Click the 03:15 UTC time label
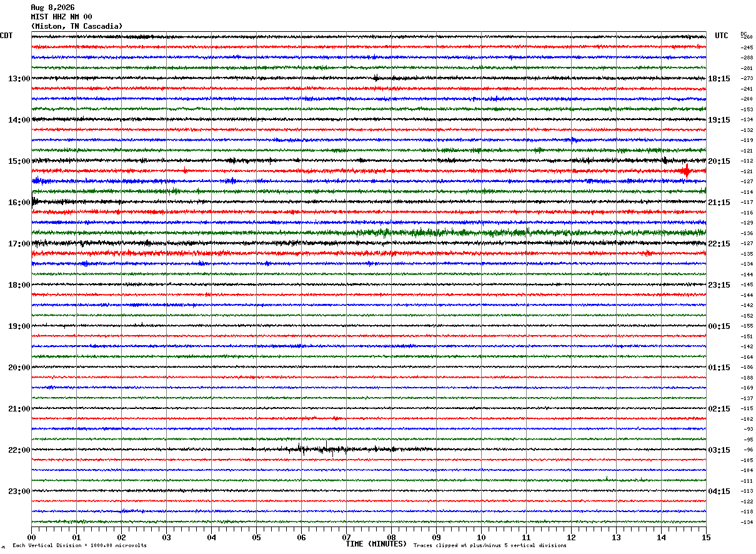This screenshot has width=756, height=554. (x=719, y=450)
